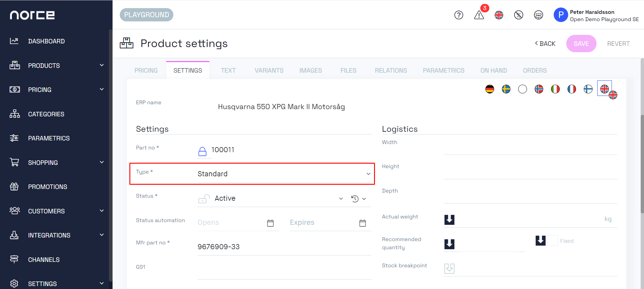Screen dimensions: 644x289
Task: Click the main page vertical scrollbar
Action: tap(642, 164)
